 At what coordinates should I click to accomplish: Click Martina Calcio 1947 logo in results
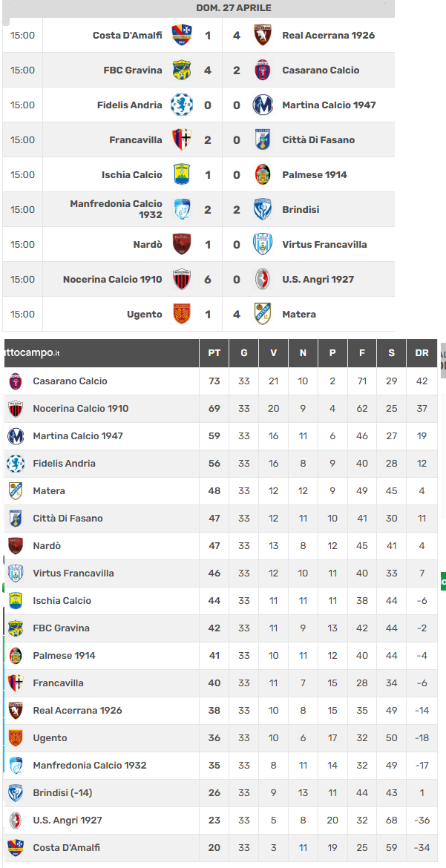pyautogui.click(x=263, y=105)
